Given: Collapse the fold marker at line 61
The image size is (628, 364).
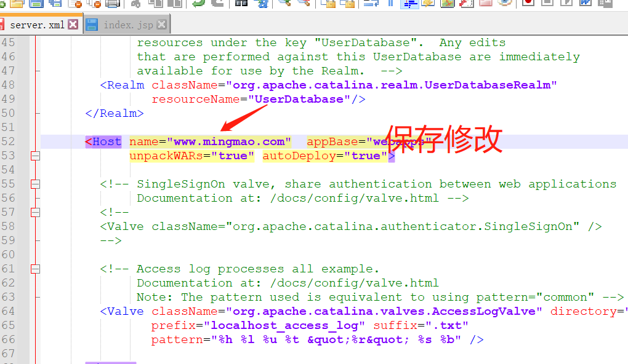Looking at the screenshot, I should [35, 269].
